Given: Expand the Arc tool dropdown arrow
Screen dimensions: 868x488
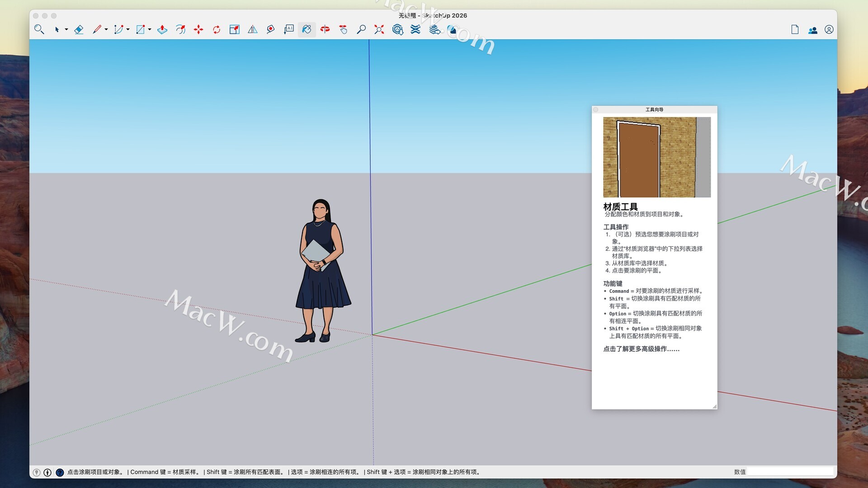Looking at the screenshot, I should point(128,30).
